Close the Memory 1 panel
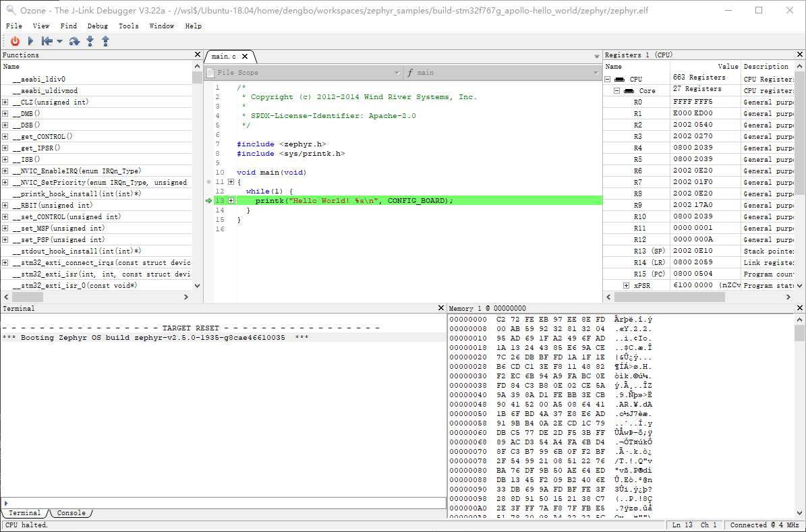This screenshot has width=806, height=532. 800,308
